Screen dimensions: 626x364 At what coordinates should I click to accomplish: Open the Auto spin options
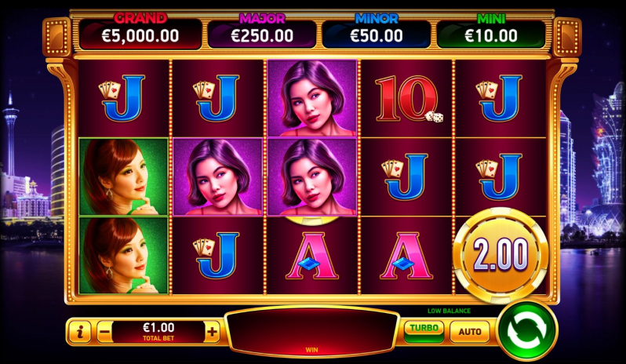click(x=469, y=332)
